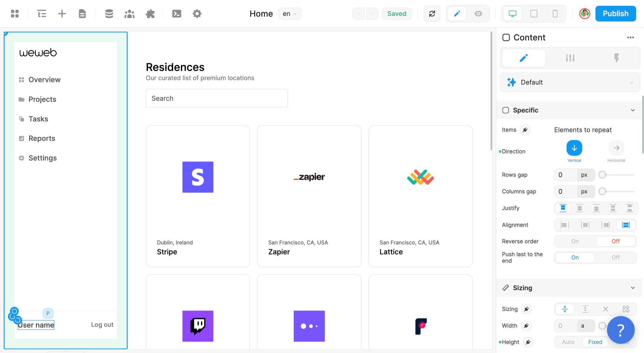Open the users group icon
The width and height of the screenshot is (644, 353).
[x=129, y=14]
